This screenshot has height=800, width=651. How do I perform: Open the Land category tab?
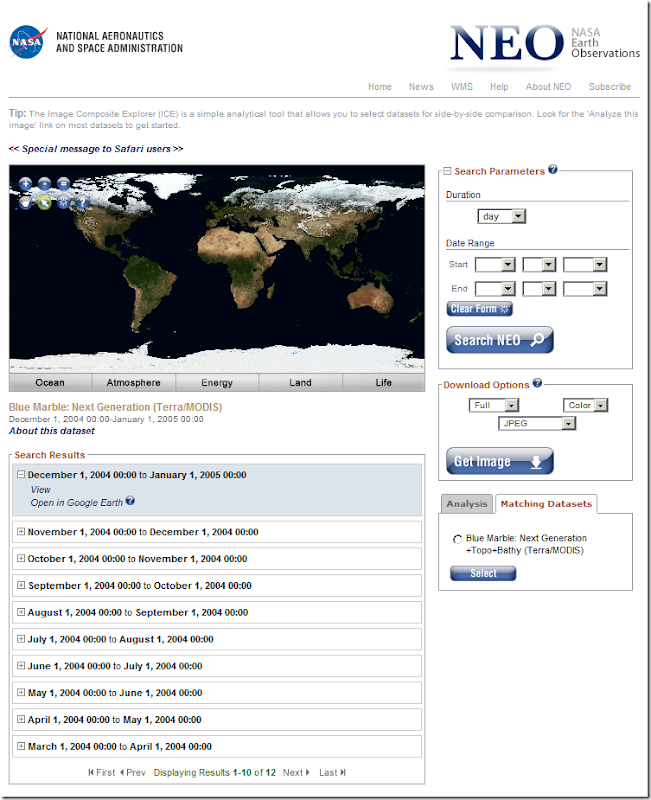[301, 383]
